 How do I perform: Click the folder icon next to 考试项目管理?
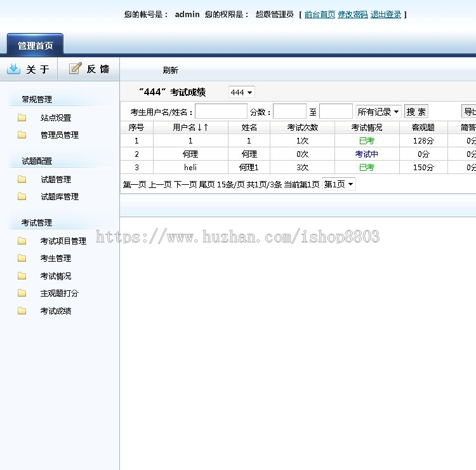(x=22, y=241)
